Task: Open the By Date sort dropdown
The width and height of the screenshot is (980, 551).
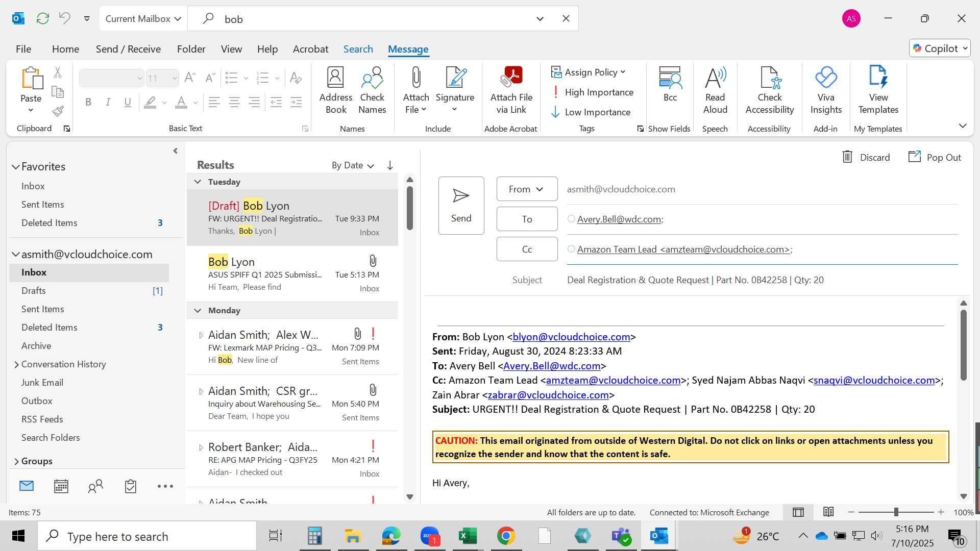Action: click(353, 165)
